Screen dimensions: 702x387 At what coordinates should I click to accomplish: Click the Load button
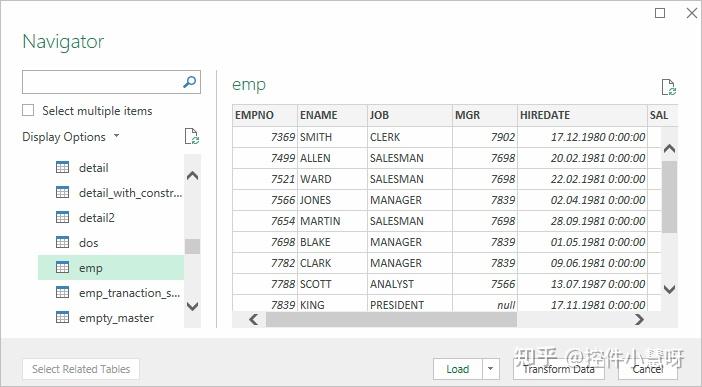click(458, 369)
